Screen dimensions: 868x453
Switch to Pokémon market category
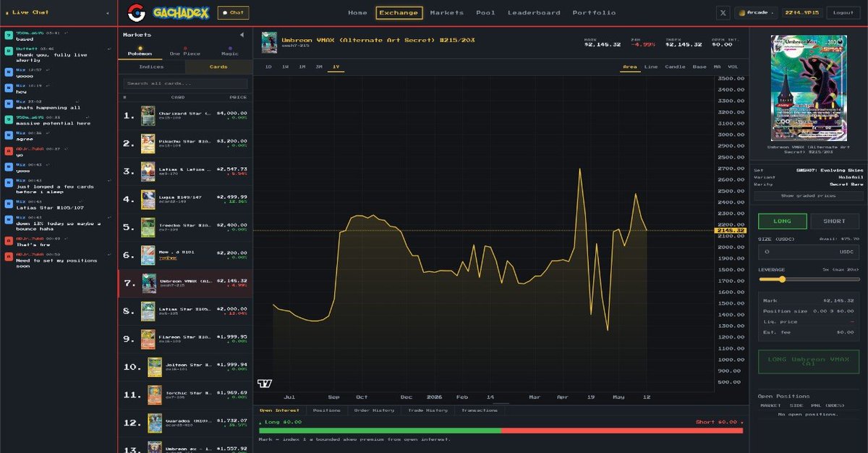coord(140,51)
